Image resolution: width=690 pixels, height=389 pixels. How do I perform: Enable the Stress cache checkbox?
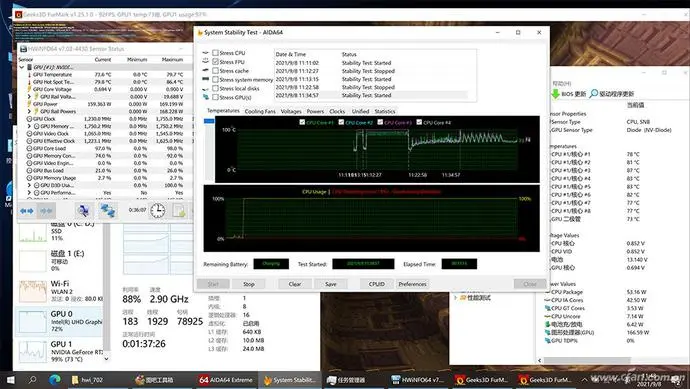[x=215, y=70]
